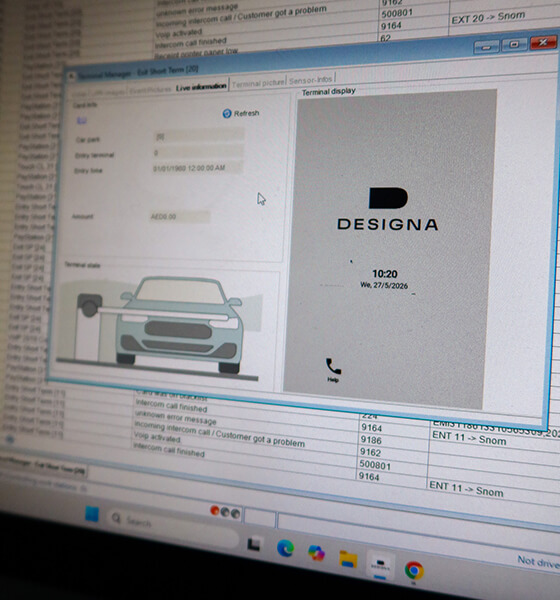Click the Amount field showing AED0.00
Image resolution: width=560 pixels, height=600 pixels.
point(179,217)
